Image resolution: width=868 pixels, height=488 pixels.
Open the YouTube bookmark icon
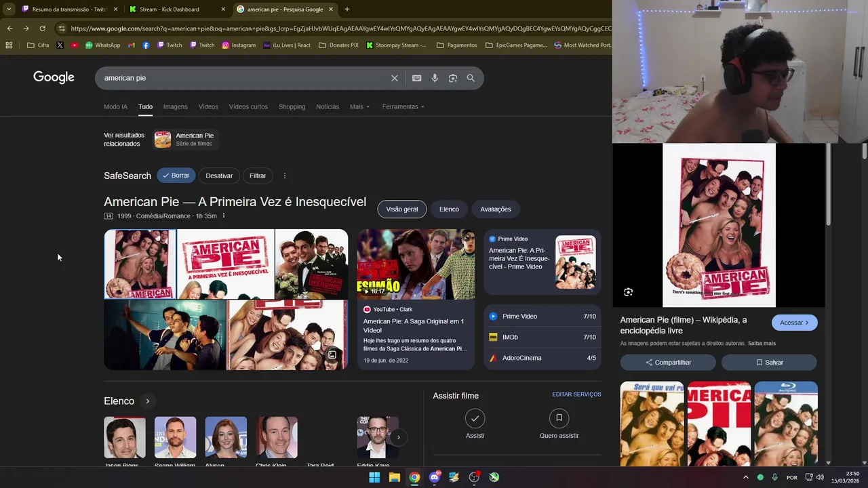click(74, 45)
